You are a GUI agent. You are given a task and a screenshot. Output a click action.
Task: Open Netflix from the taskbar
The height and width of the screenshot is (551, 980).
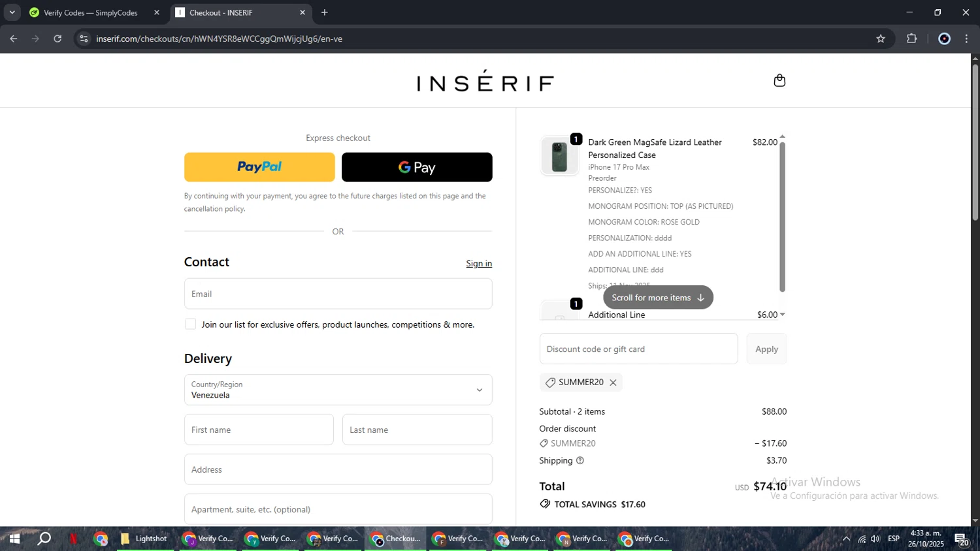(x=73, y=539)
